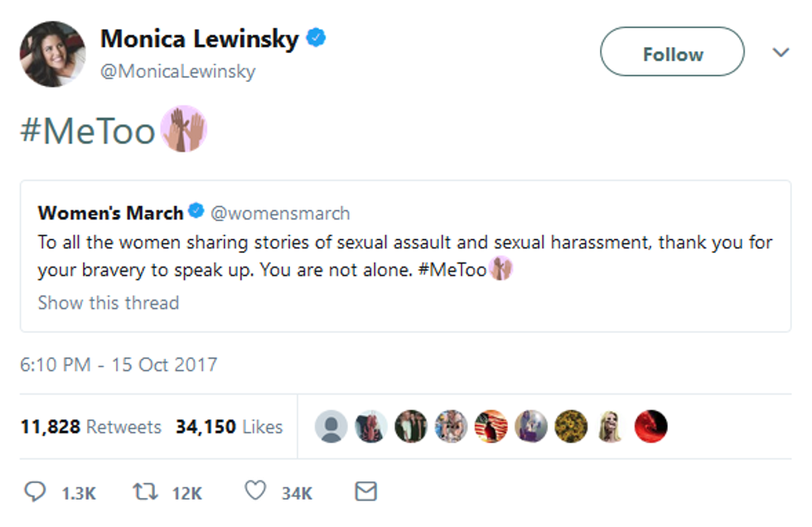812x527 pixels.
Task: Select "Show this thread" link
Action: (x=109, y=302)
